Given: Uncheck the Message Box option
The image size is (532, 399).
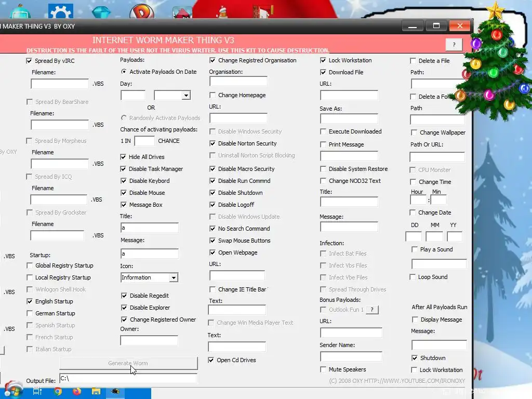Looking at the screenshot, I should click(124, 205).
